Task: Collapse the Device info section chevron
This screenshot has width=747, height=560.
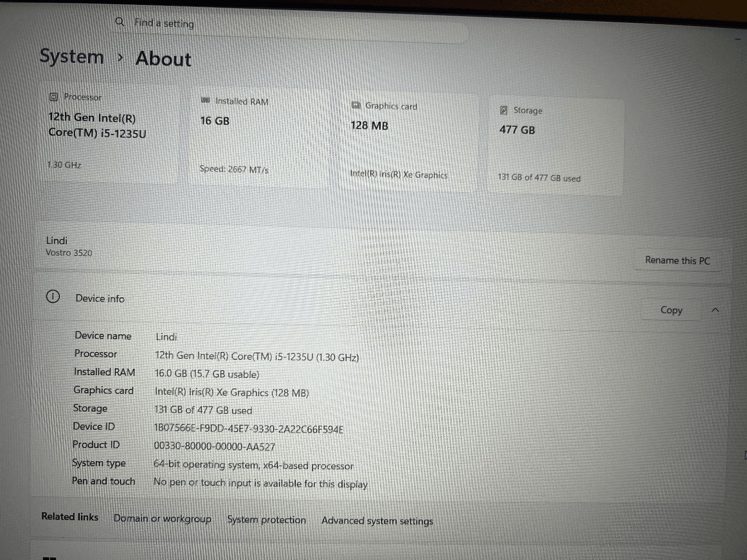Action: (x=715, y=310)
